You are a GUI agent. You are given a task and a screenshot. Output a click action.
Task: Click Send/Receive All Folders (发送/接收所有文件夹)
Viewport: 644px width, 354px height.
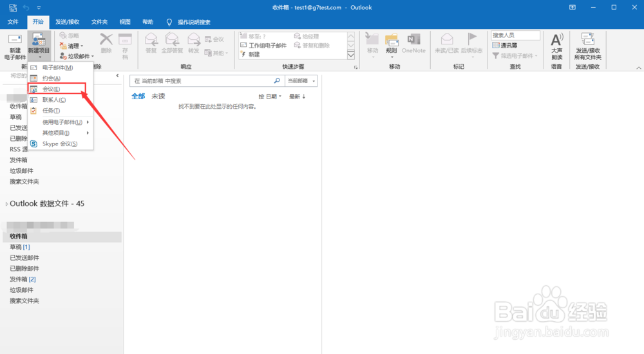click(588, 46)
